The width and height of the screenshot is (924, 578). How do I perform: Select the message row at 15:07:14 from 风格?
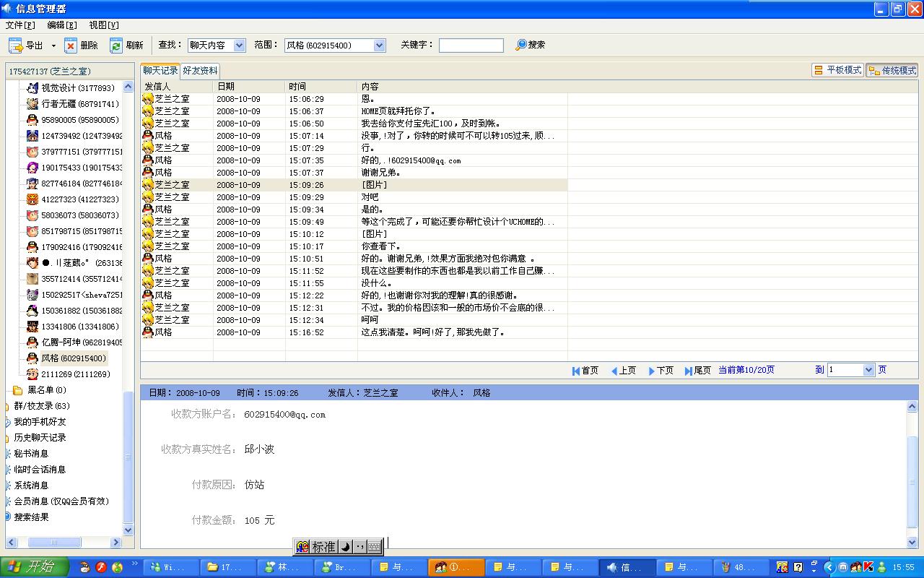point(354,136)
